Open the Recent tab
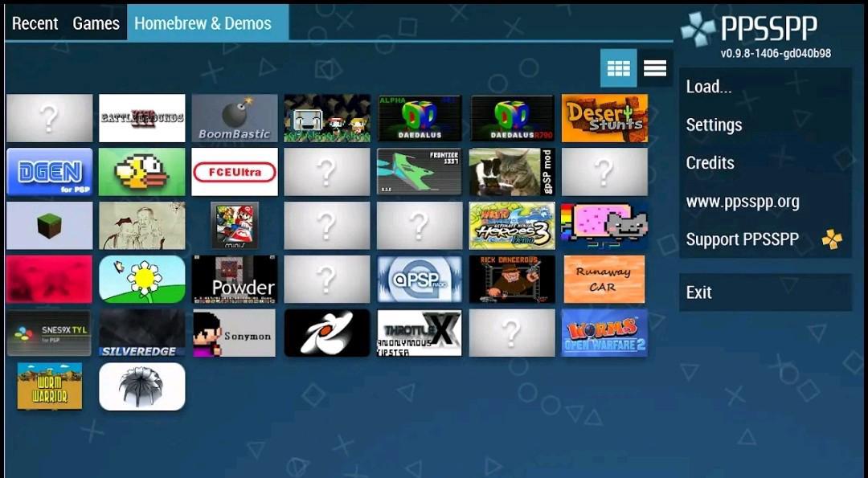 pos(35,23)
